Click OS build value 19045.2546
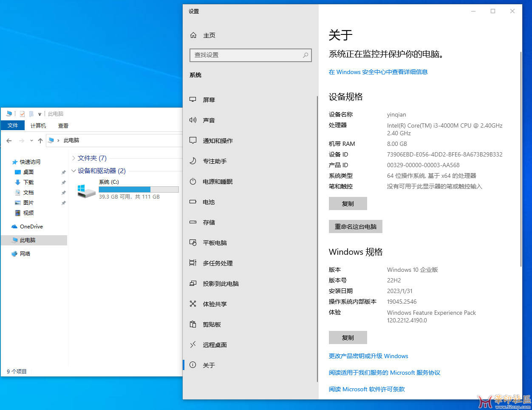 point(402,302)
